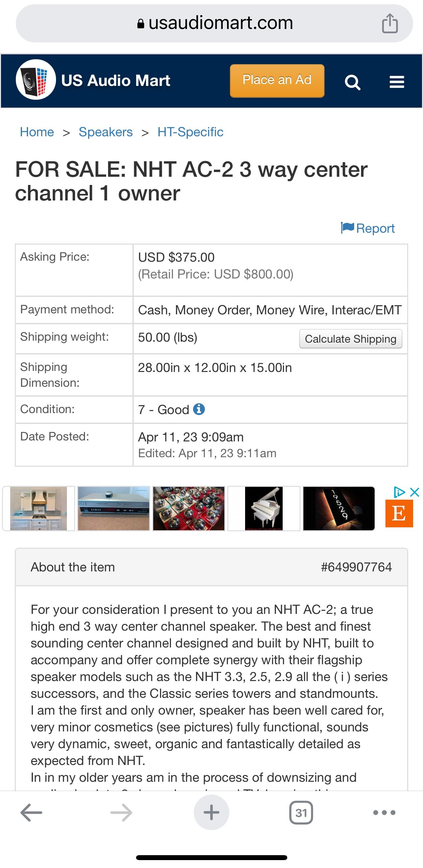The image size is (423, 868).
Task: Report this listing via flag link
Action: [368, 228]
